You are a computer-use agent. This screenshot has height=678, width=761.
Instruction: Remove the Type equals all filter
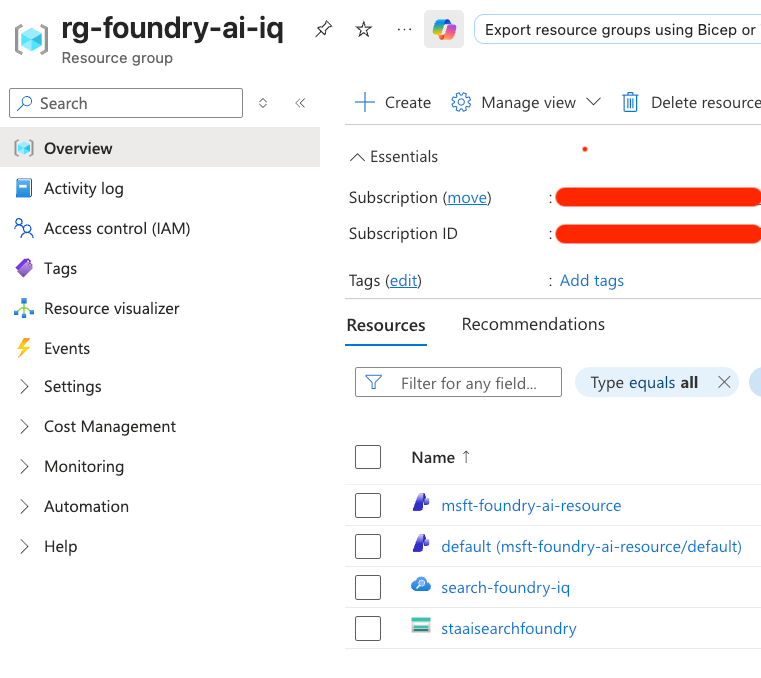723,382
